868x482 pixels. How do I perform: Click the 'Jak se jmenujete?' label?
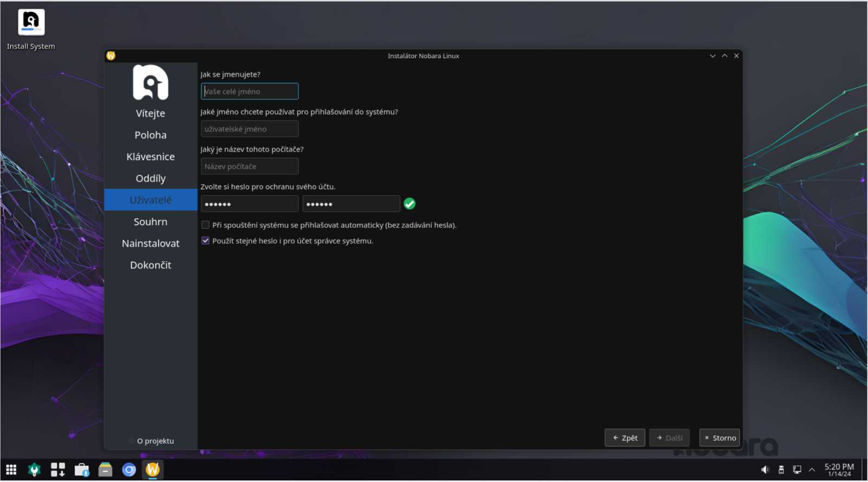point(231,74)
